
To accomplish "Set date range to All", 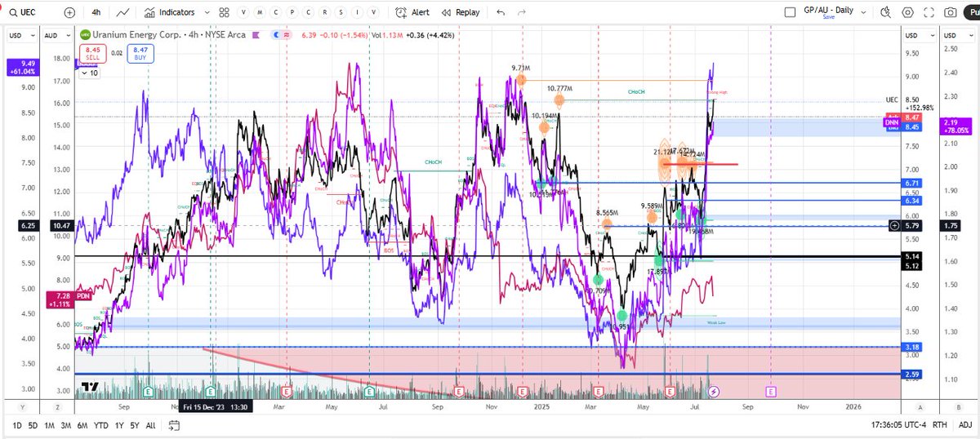I will tap(150, 425).
